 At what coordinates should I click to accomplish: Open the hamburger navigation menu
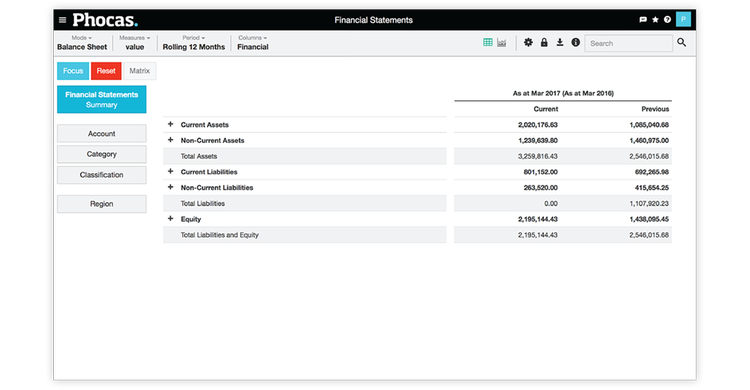[x=62, y=20]
